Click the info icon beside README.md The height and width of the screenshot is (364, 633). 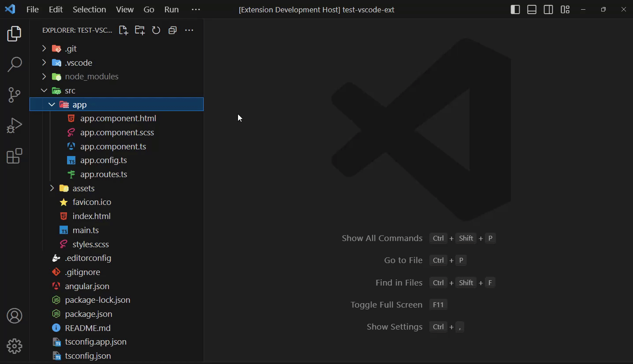[56, 328]
